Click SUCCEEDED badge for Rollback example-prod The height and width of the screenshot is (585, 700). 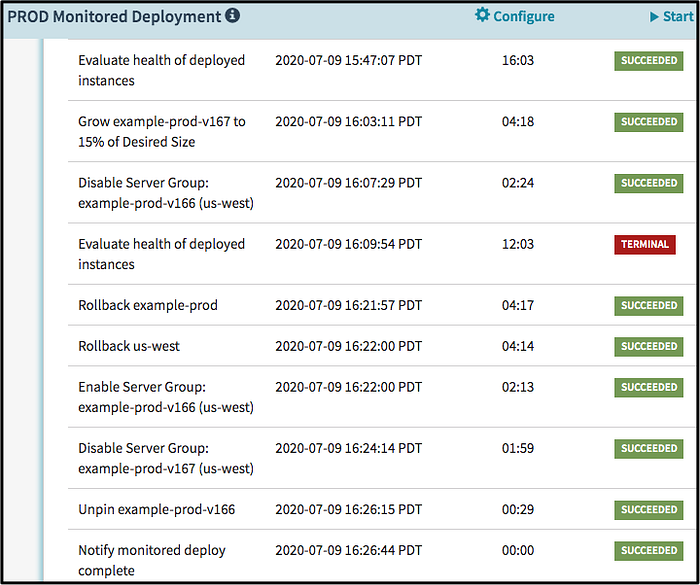click(649, 305)
